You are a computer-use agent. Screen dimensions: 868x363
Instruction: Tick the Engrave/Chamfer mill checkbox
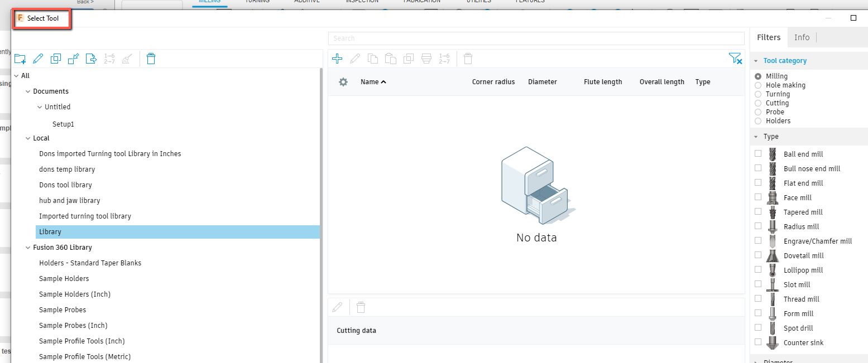757,240
